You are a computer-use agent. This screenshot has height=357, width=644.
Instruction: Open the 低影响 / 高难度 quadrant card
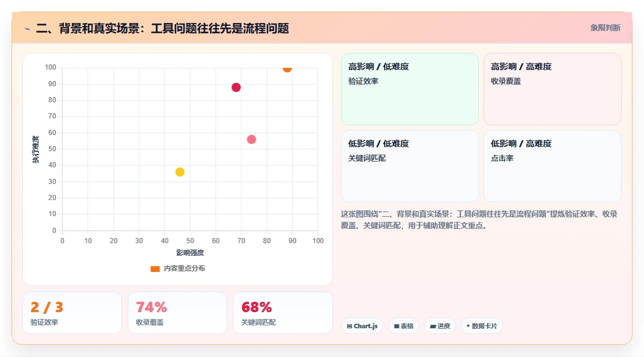click(x=553, y=166)
